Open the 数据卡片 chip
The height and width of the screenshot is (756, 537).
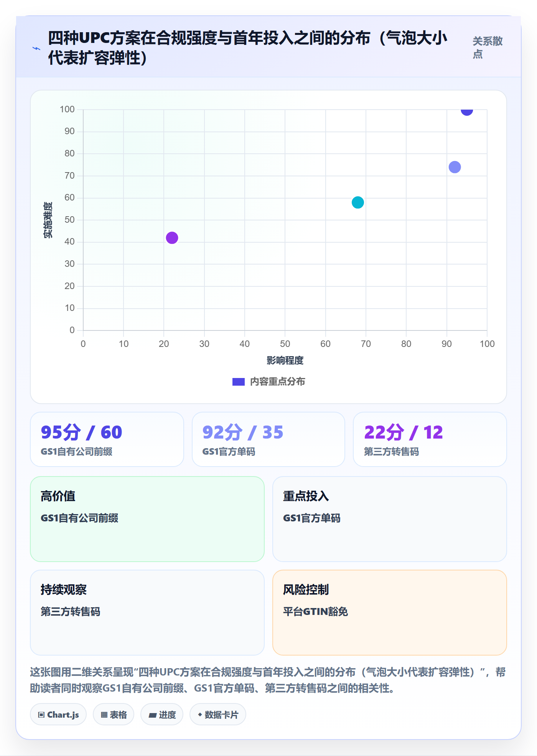[218, 715]
